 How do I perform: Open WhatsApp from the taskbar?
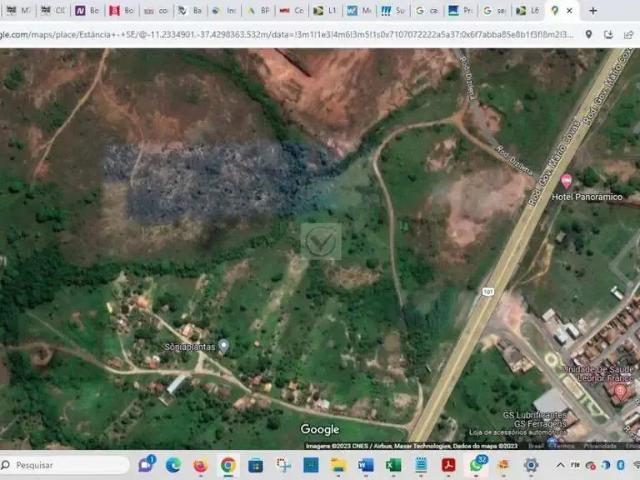tap(477, 464)
